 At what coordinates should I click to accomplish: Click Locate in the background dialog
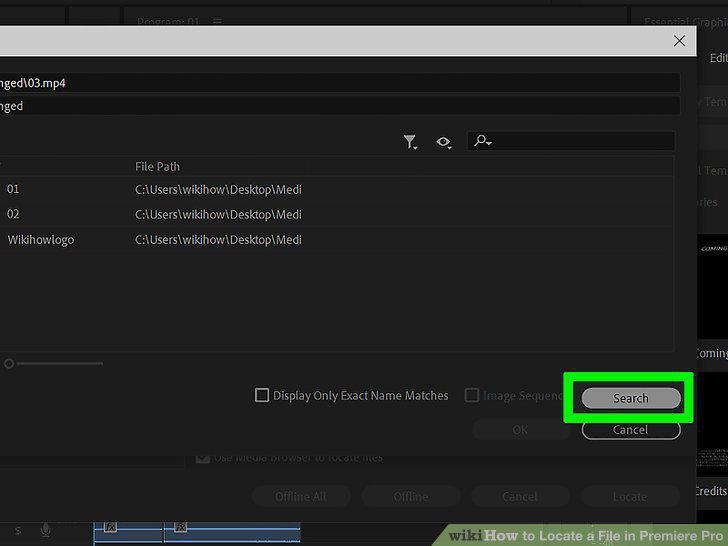pos(630,497)
